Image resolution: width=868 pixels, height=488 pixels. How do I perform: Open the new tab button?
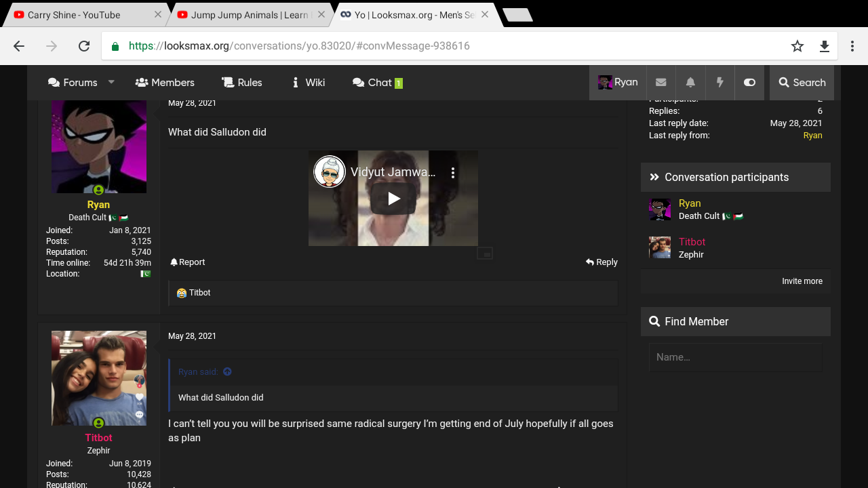pos(517,15)
